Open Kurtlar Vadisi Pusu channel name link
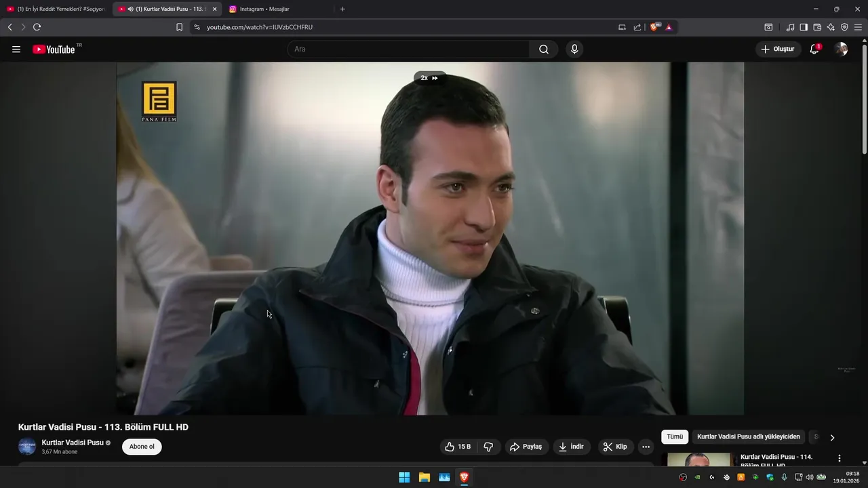 pos(73,443)
